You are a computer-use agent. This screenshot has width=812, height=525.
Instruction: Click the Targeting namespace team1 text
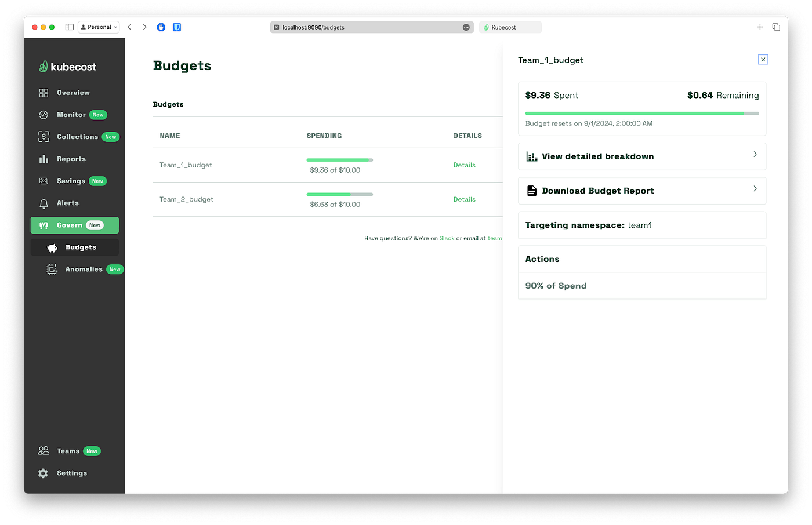589,225
